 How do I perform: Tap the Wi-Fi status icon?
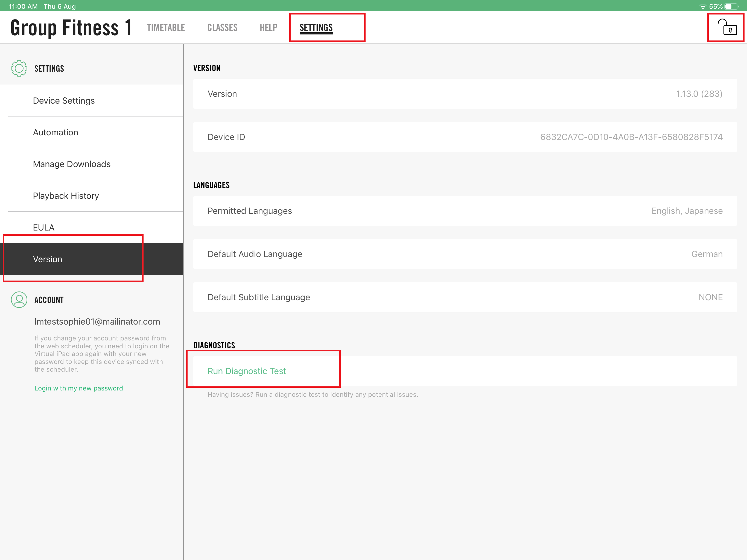[x=702, y=6]
